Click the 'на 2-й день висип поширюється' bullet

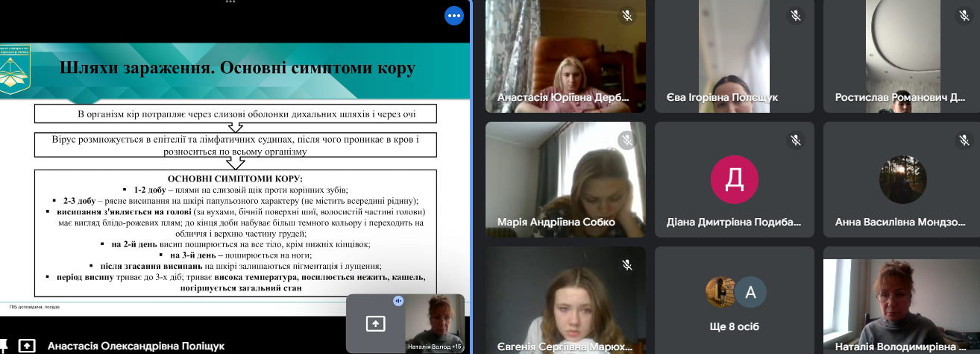(x=236, y=244)
